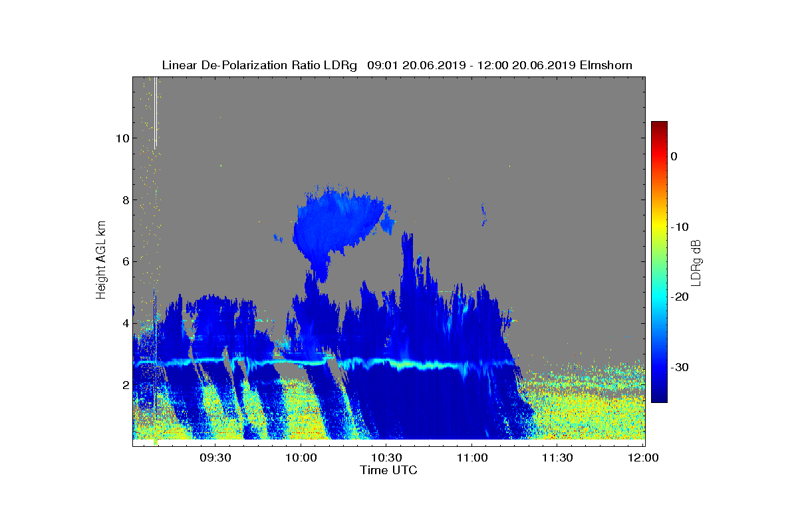
Task: Click the isolated blue cloud near 8 km
Action: pos(339,223)
